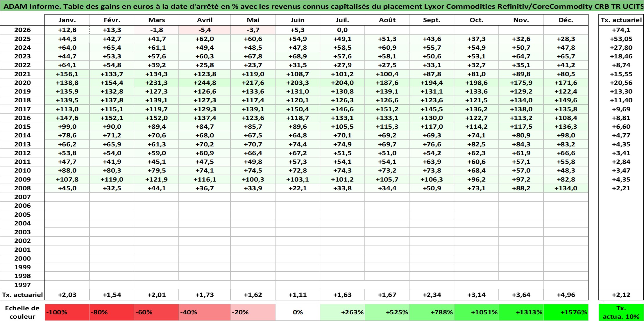Click the 'Mars' column header
Image resolution: width=644 pixels, height=321 pixels.
point(156,20)
